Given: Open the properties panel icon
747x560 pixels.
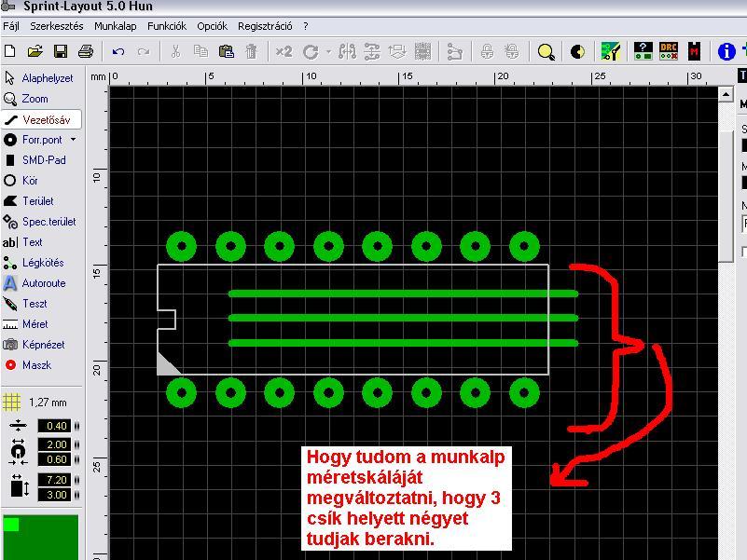Looking at the screenshot, I should tap(610, 51).
